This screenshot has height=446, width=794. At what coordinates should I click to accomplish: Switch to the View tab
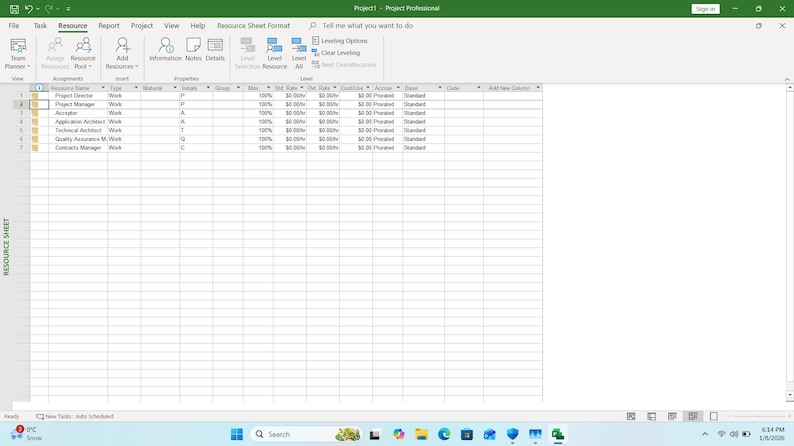click(171, 25)
